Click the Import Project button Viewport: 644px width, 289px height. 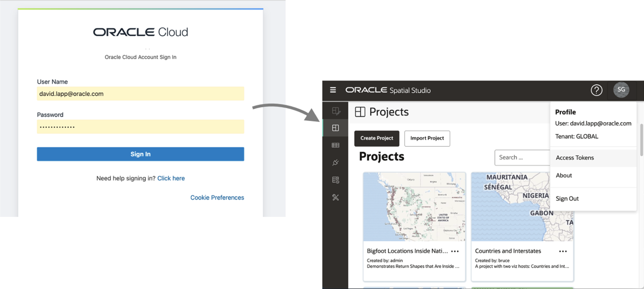click(427, 138)
